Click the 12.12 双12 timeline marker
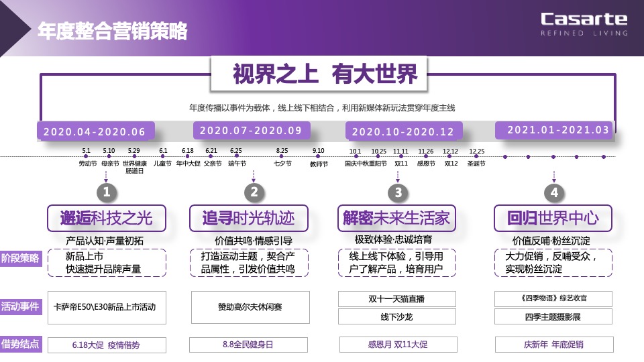The width and height of the screenshot is (644, 362). pos(451,157)
